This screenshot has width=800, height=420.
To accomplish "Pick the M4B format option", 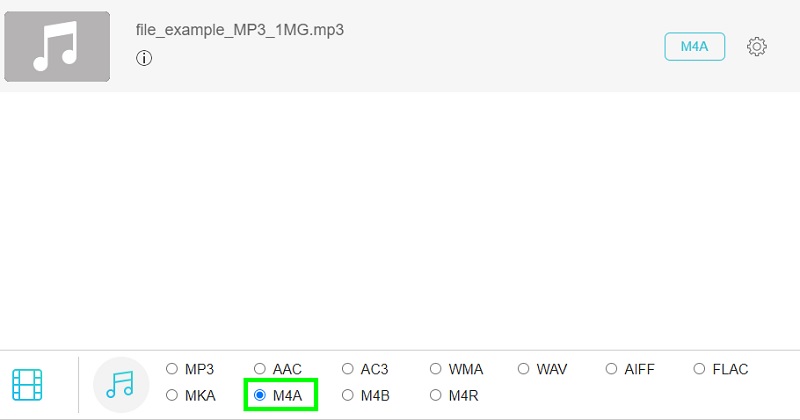I will click(x=348, y=395).
